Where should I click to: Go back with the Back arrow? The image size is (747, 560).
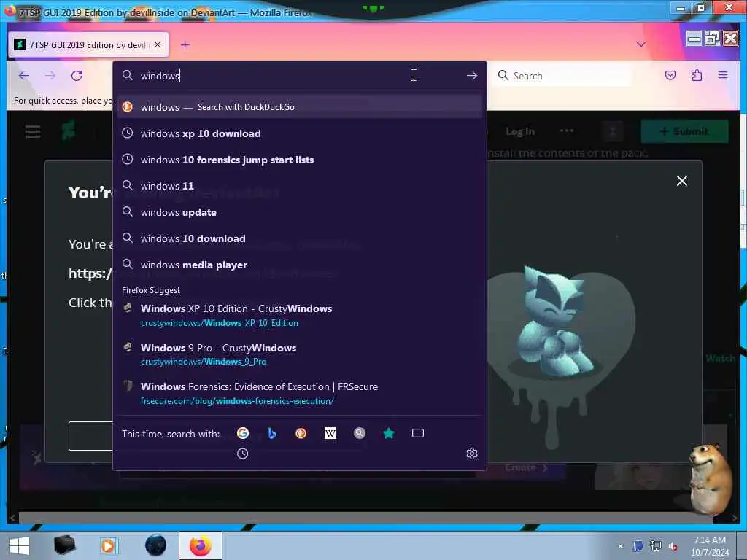coord(24,75)
